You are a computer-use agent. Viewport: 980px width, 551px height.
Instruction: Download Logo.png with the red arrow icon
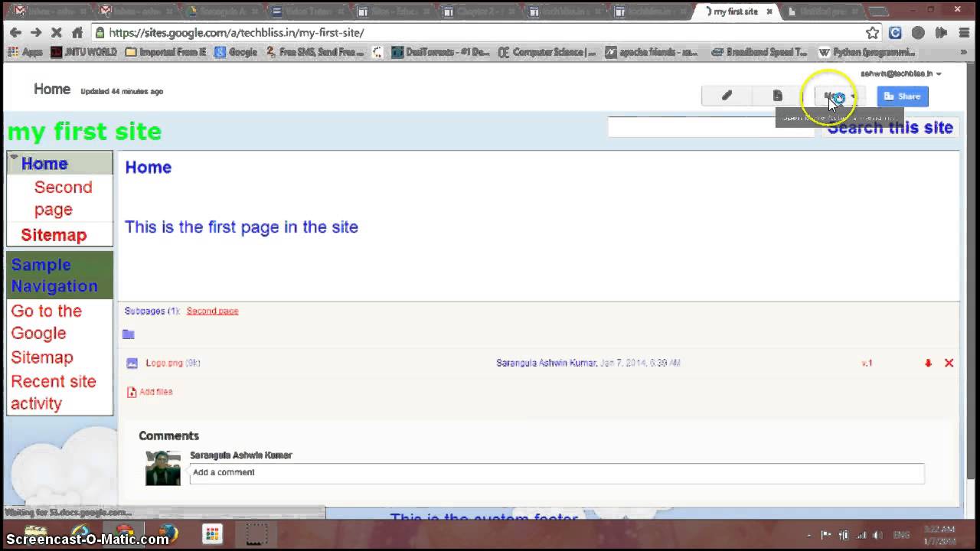tap(928, 363)
